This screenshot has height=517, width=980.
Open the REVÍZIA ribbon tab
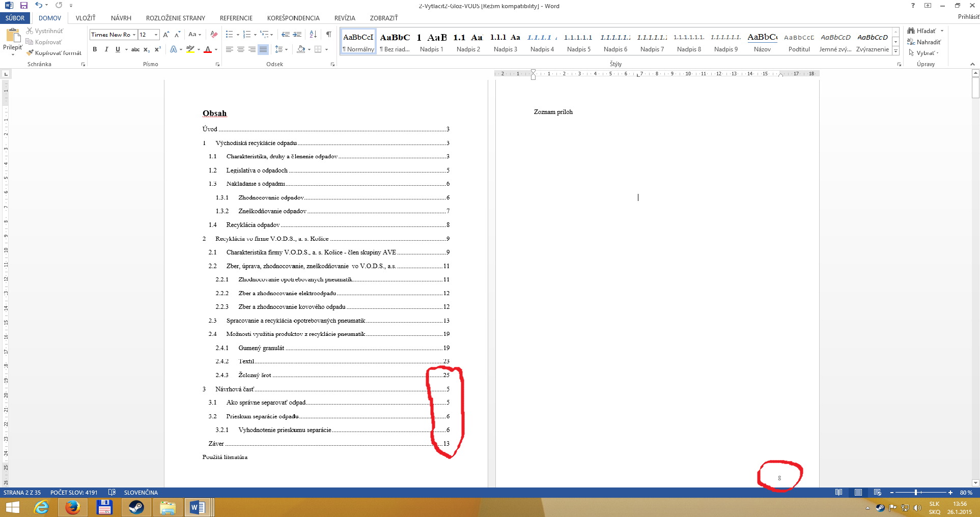345,18
